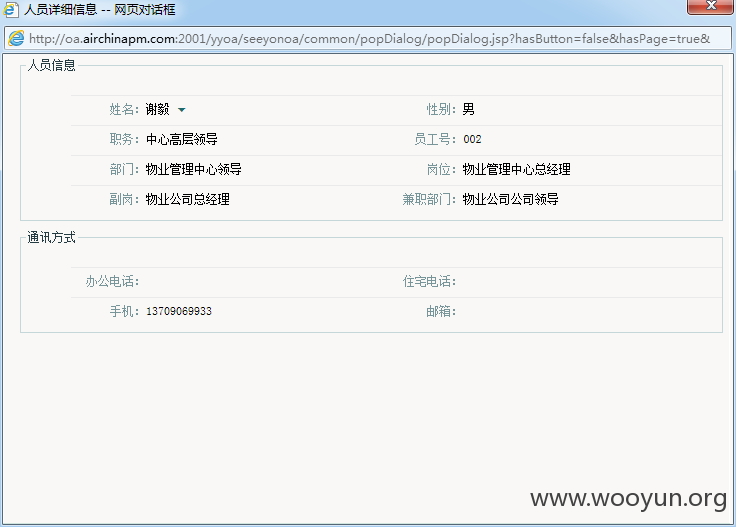
Task: Select employee number 002
Action: pyautogui.click(x=472, y=139)
